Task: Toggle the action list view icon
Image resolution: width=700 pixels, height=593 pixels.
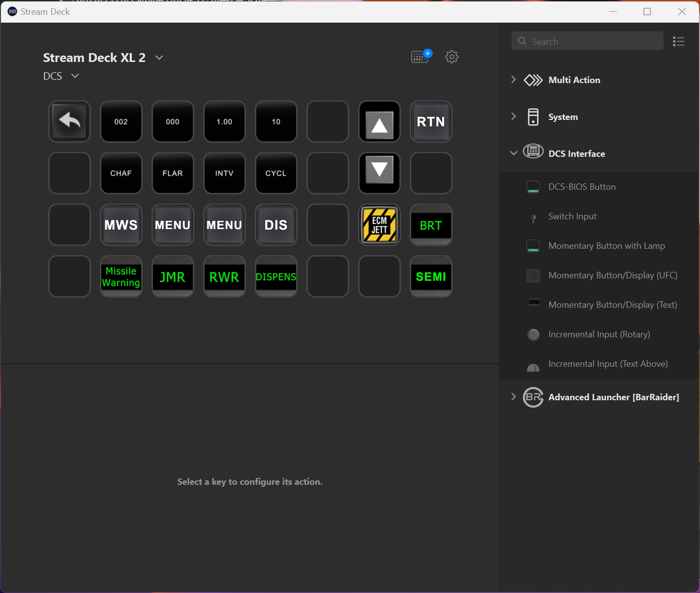Action: pyautogui.click(x=678, y=42)
